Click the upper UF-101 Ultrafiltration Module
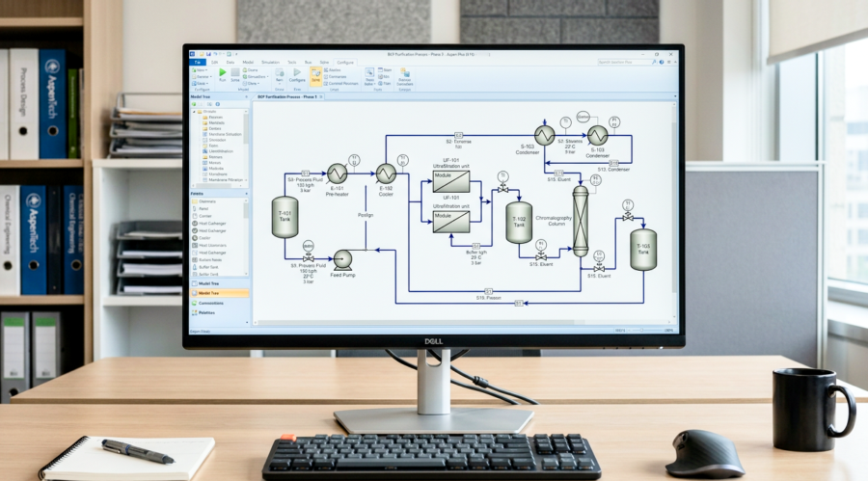 450,181
